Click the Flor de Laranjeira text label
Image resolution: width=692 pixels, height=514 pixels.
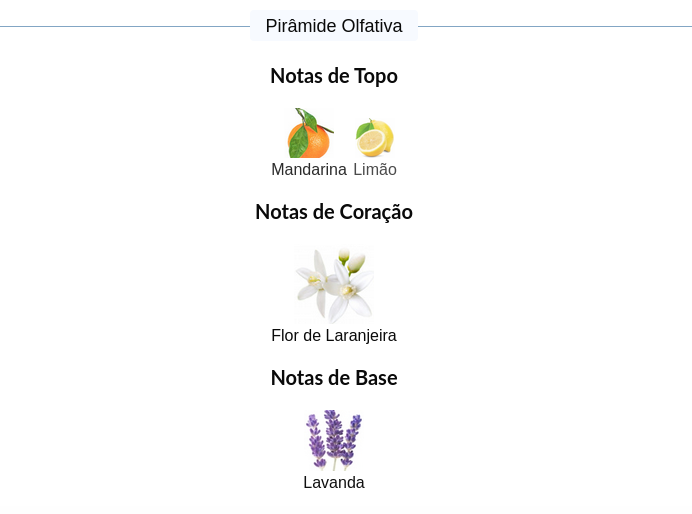334,335
